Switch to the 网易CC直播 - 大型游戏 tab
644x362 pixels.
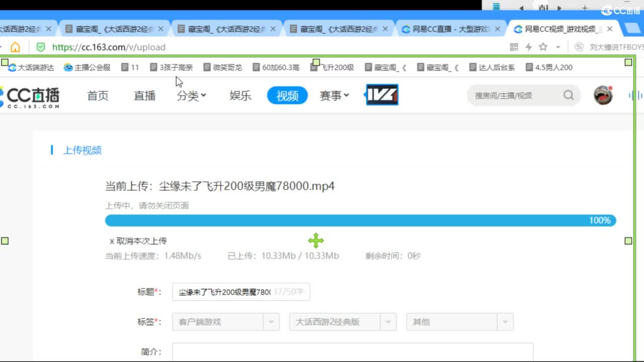451,29
